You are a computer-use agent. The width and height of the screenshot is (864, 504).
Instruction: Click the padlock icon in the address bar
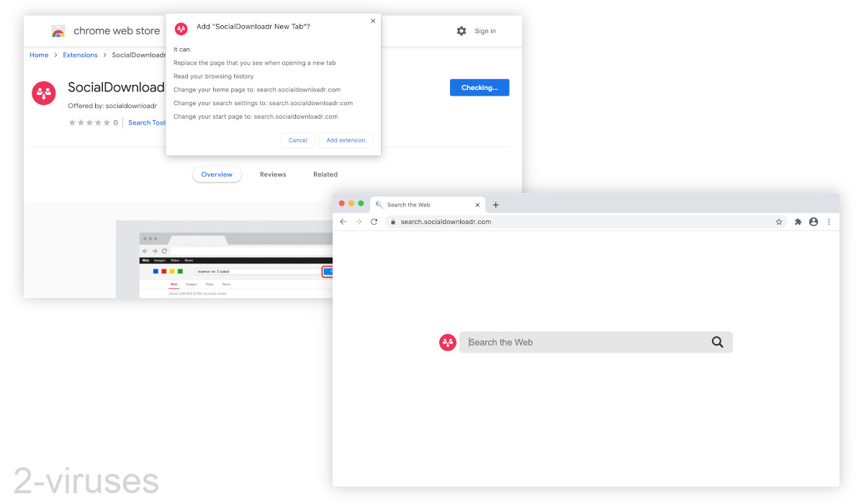point(393,222)
